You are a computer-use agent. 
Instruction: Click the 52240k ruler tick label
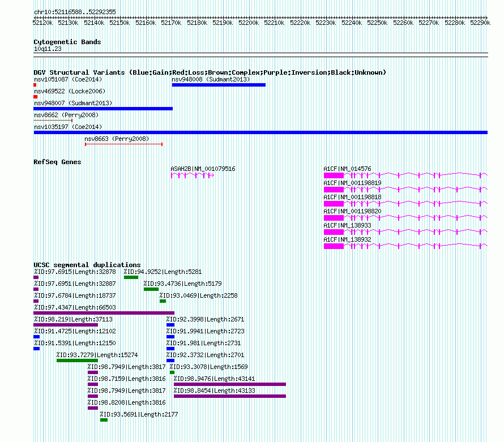pyautogui.click(x=352, y=23)
